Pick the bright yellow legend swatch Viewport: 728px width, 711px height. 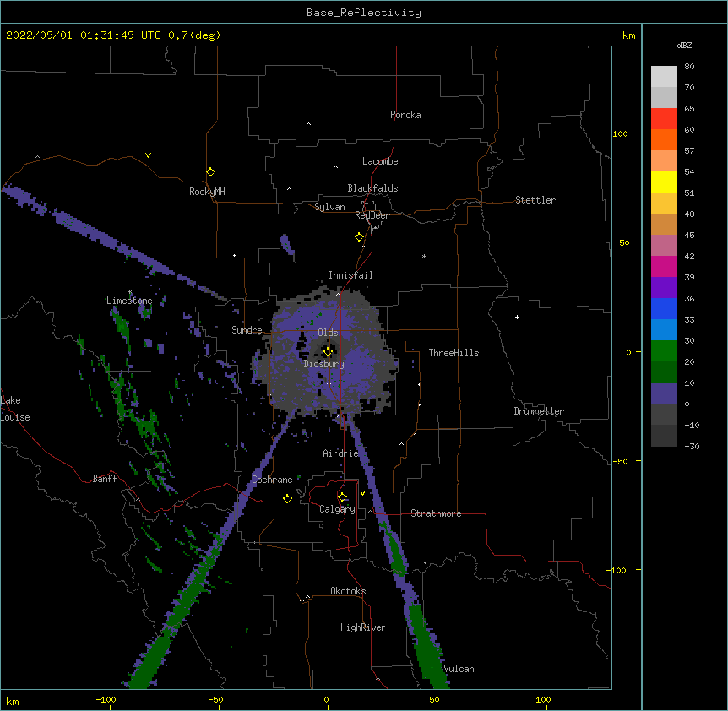664,182
